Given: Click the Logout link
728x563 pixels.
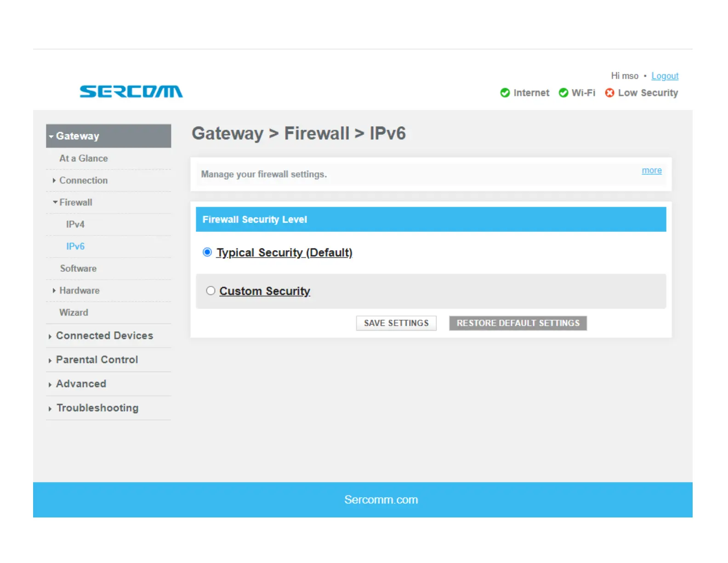Looking at the screenshot, I should (665, 76).
